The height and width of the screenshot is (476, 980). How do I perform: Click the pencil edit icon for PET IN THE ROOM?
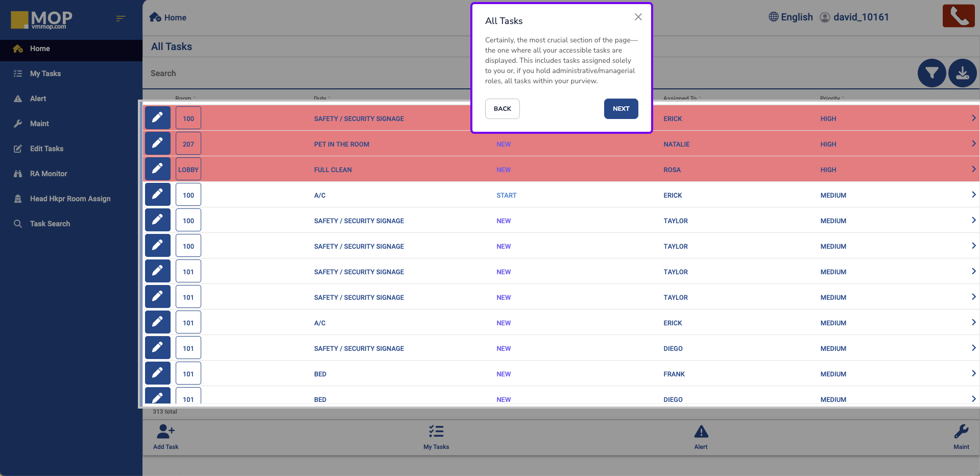[x=157, y=144]
